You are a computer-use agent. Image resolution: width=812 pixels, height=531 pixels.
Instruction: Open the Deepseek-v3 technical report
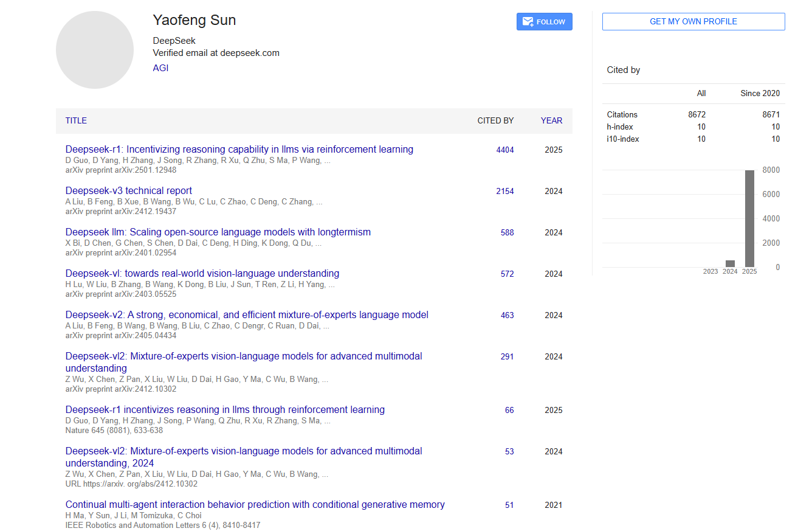coord(128,190)
